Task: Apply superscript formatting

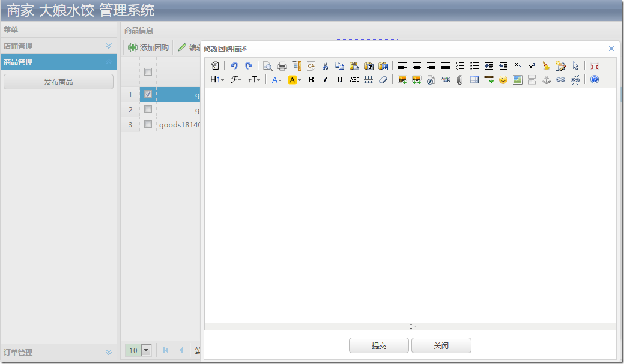Action: coord(532,66)
